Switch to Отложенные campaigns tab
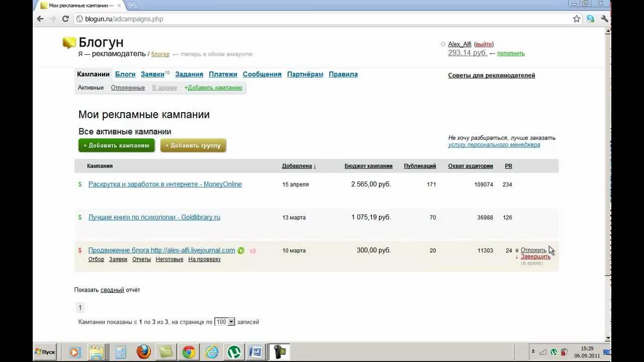Screen dimensions: 644x362 [128, 87]
